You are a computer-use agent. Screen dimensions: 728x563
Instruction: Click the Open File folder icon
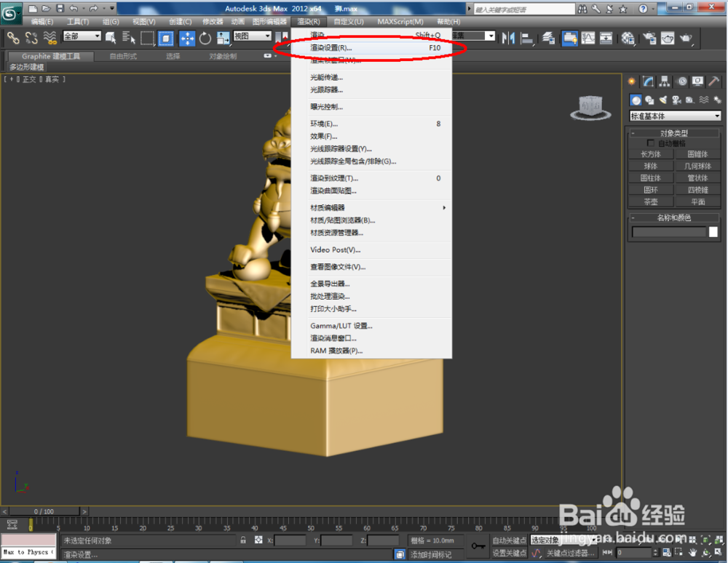coord(47,8)
